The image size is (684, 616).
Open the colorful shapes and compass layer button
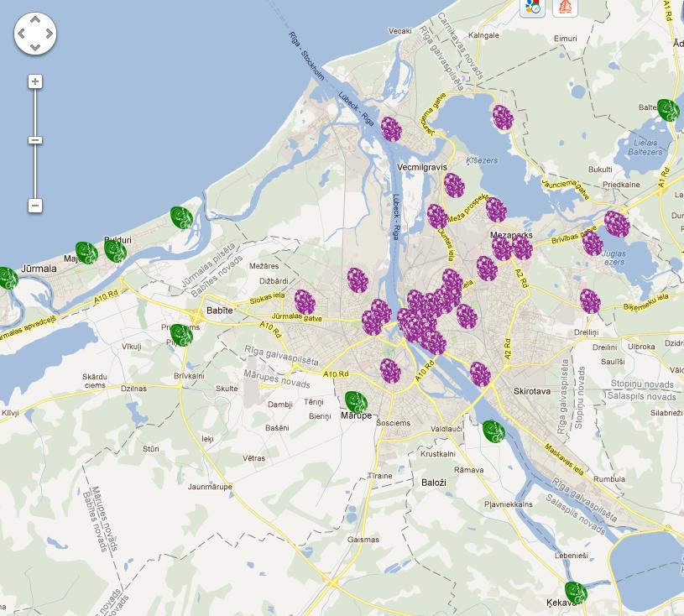point(533,7)
